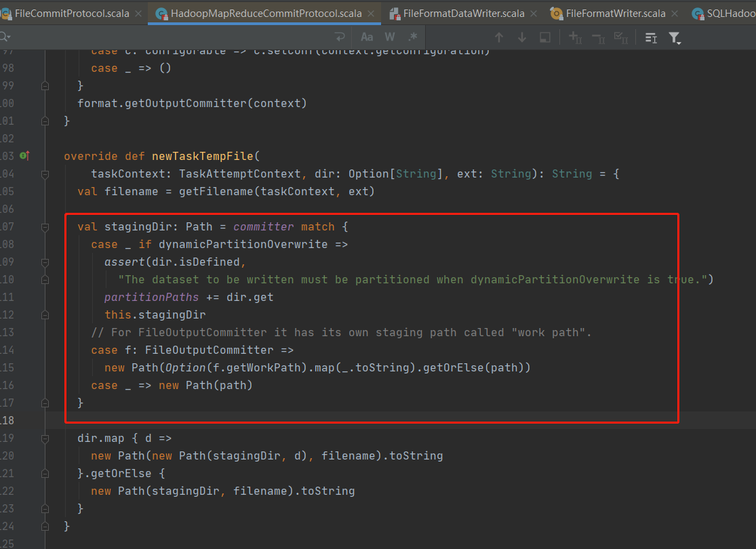Place cursor on empty line after match block
756x549 pixels.
click(271, 420)
